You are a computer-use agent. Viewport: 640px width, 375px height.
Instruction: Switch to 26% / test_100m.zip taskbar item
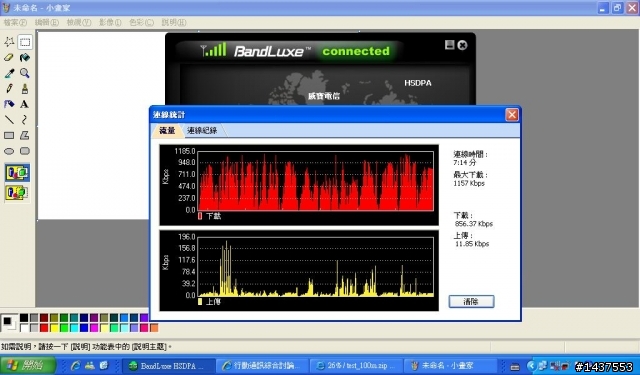pos(356,366)
